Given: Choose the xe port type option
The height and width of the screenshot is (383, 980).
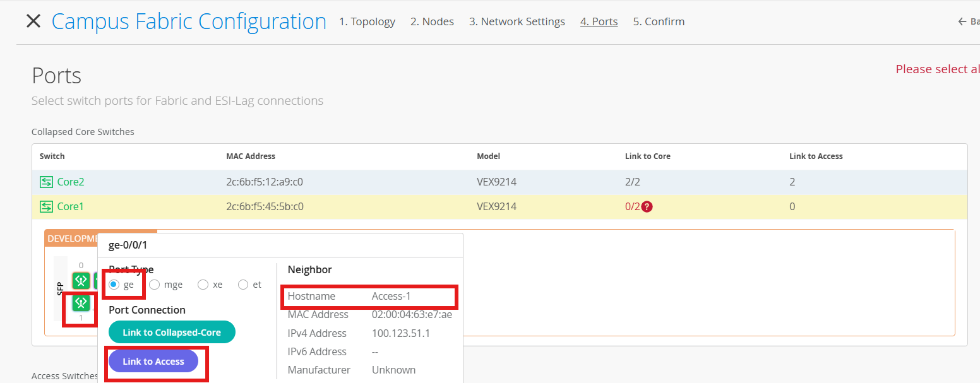Looking at the screenshot, I should [203, 285].
